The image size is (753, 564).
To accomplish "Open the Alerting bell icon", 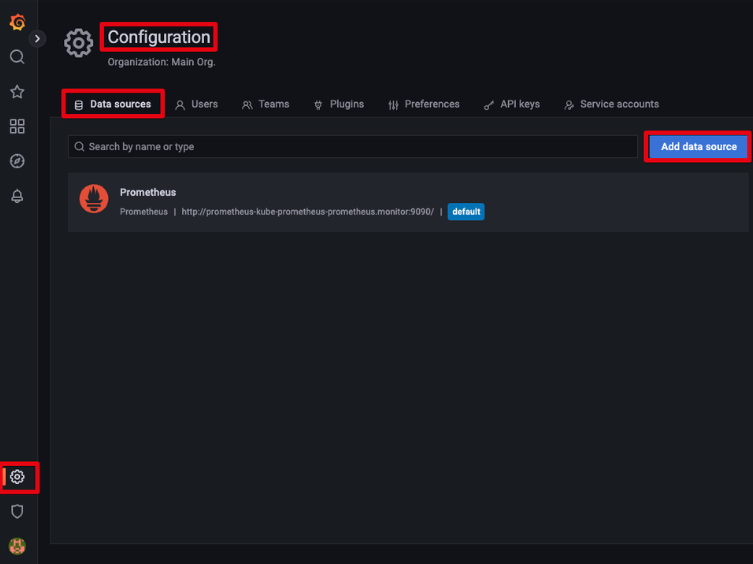I will pos(17,196).
